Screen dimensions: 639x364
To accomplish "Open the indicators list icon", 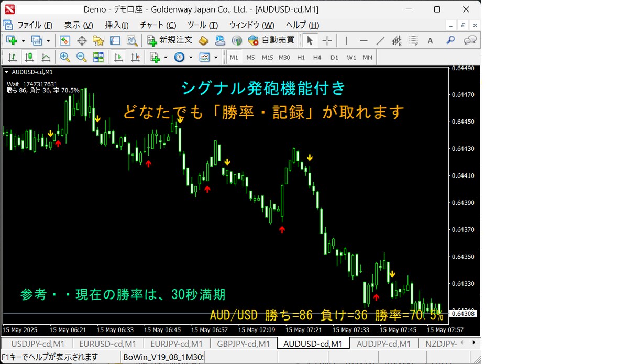I will 155,57.
